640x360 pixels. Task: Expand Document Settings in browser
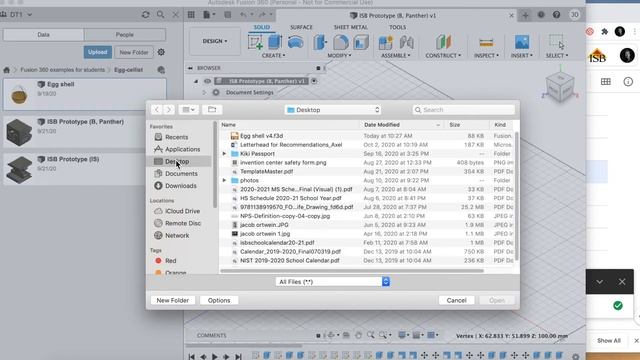click(204, 93)
